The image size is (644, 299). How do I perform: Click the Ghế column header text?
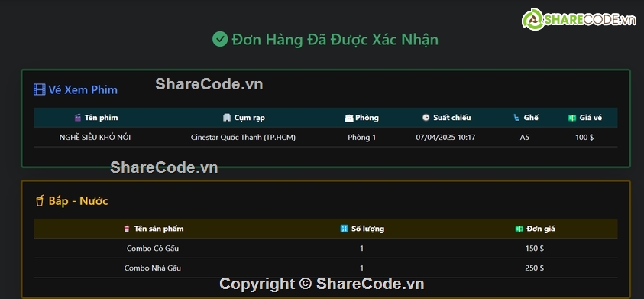pyautogui.click(x=531, y=118)
